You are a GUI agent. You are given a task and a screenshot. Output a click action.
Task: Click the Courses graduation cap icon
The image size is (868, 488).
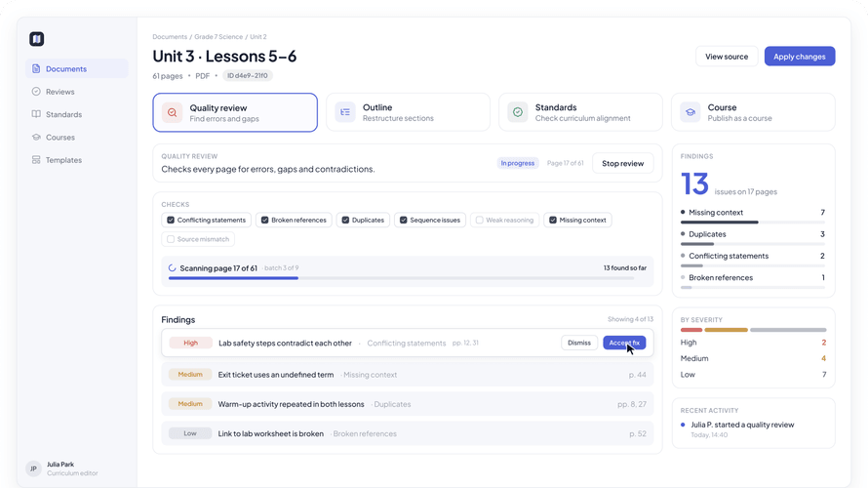tap(36, 137)
